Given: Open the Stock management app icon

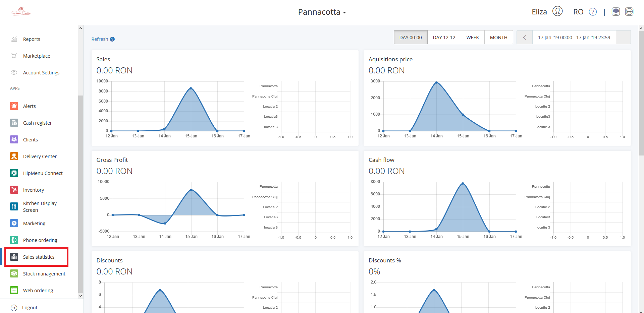Looking at the screenshot, I should coord(14,273).
